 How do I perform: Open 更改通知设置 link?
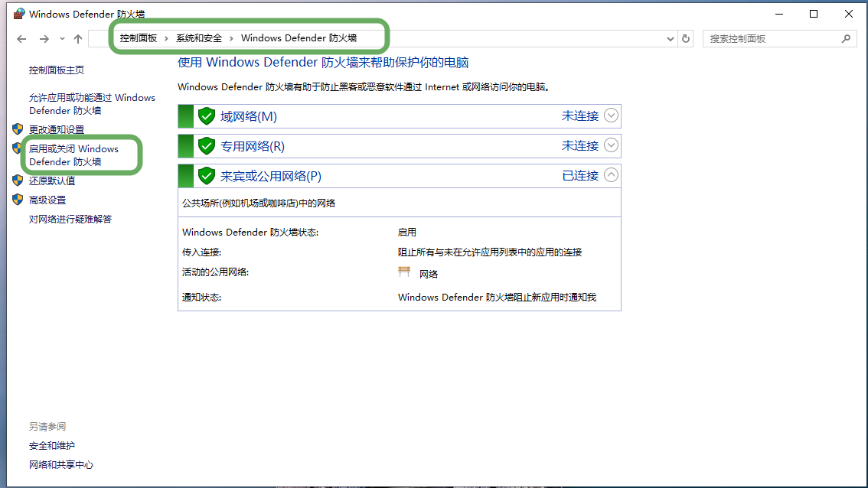57,129
